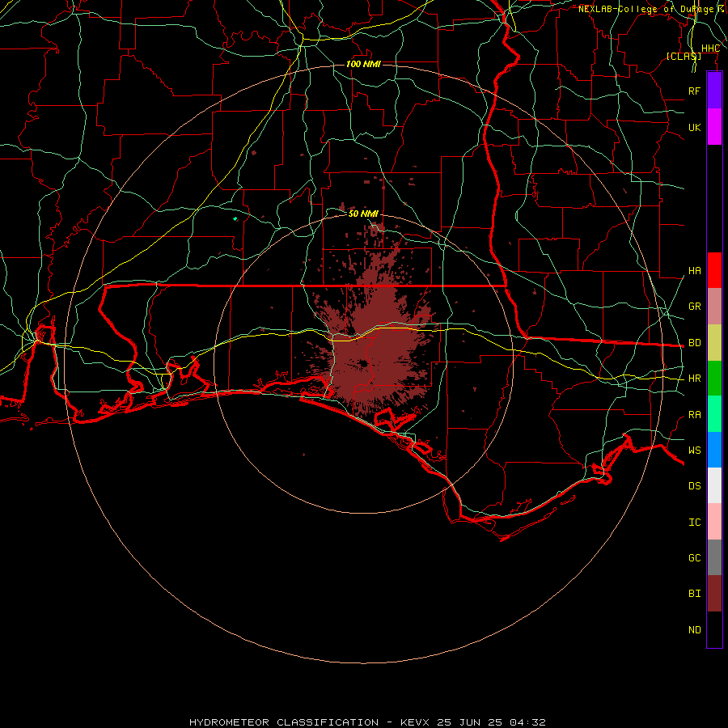Click the "50 NMI" range ring label
Screen dimensions: 728x728
363,214
